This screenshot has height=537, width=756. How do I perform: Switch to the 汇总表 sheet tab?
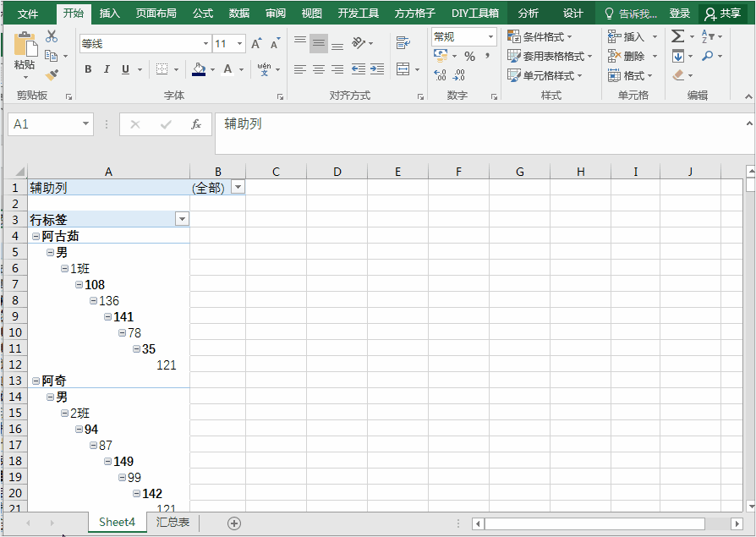173,522
